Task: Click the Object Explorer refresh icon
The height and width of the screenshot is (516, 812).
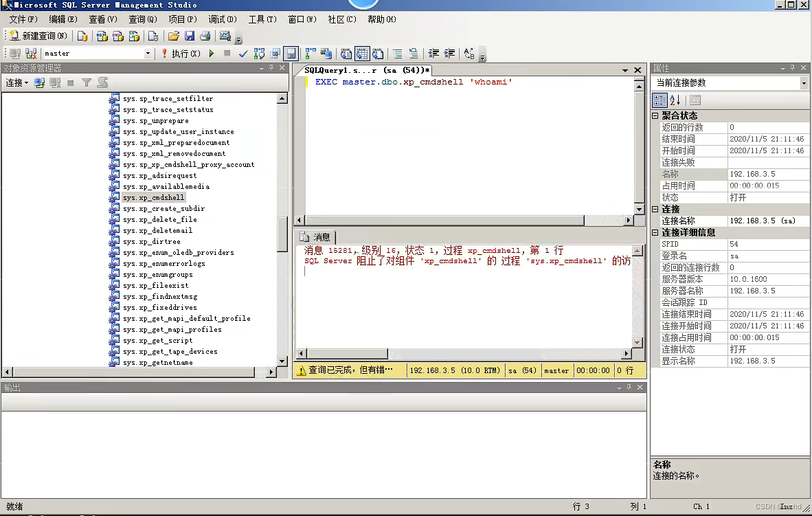Action: pyautogui.click(x=102, y=83)
